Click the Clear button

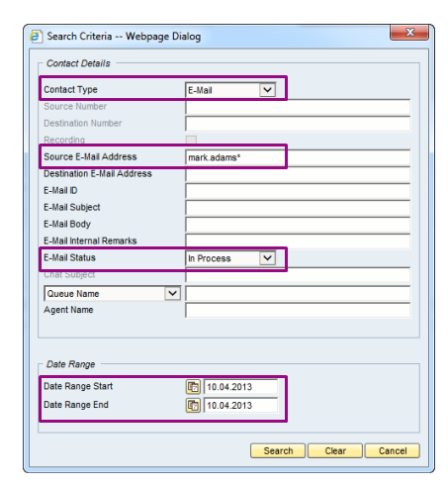pos(335,450)
